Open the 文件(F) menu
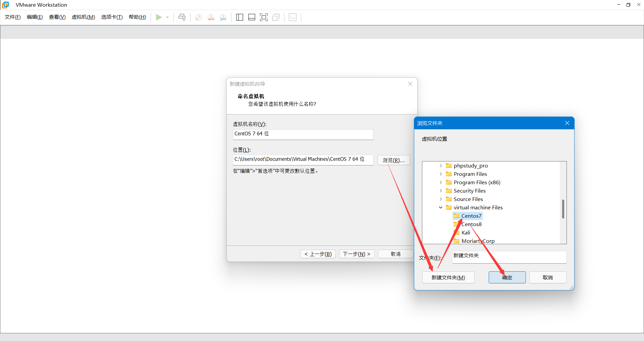 tap(13, 17)
